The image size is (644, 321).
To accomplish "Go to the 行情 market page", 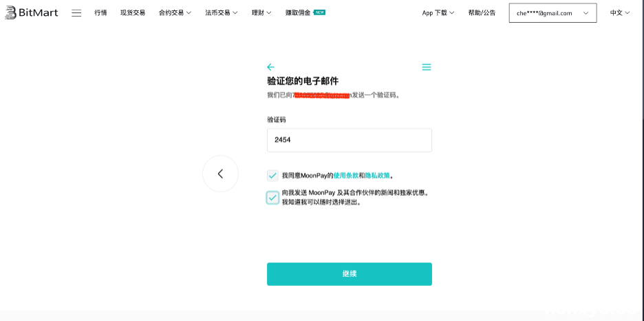I will (100, 13).
